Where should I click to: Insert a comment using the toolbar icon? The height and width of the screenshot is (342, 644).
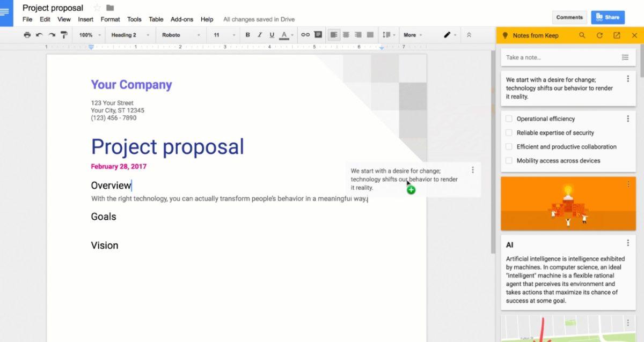(x=318, y=35)
